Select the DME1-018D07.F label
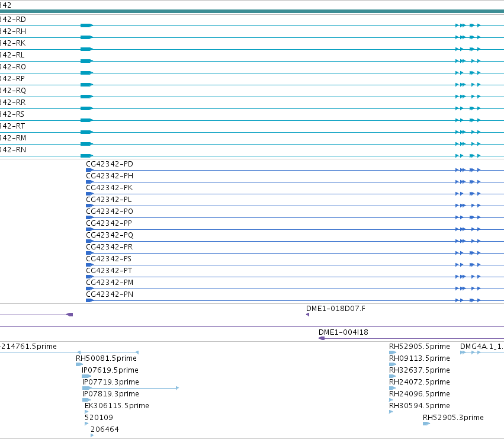Image resolution: width=504 pixels, height=439 pixels. [336, 309]
